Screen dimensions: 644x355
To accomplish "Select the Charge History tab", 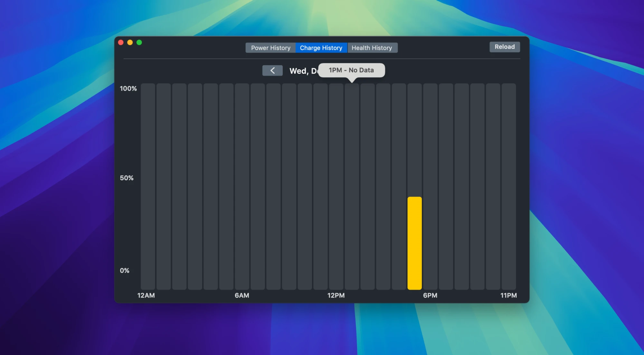I will pyautogui.click(x=321, y=48).
